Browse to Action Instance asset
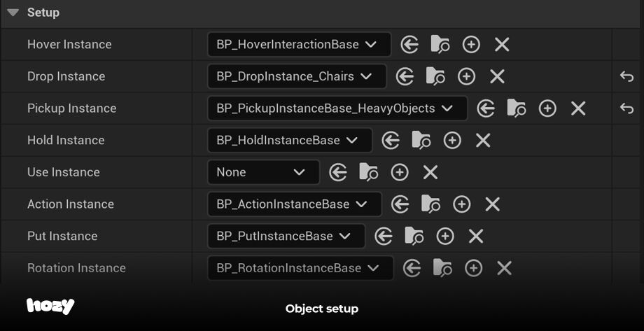The image size is (644, 331). (x=430, y=204)
